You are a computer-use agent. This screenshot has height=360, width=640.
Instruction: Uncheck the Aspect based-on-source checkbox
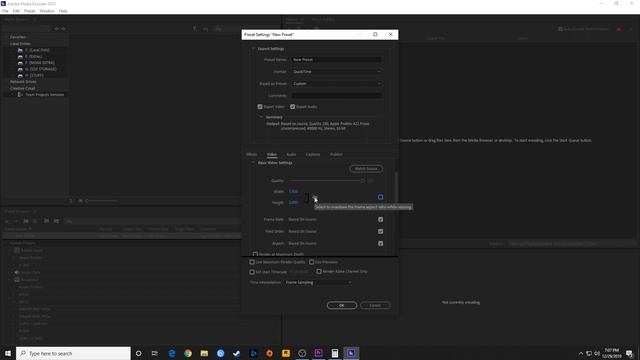click(x=380, y=243)
